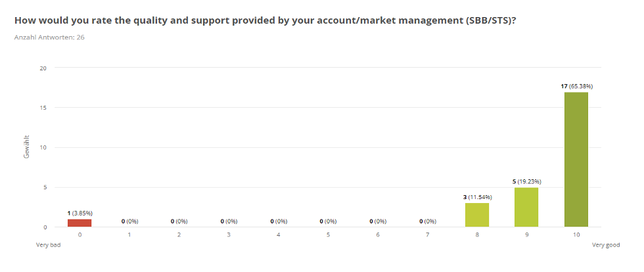The width and height of the screenshot is (644, 272).
Task: Click the Very good axis label
Action: coord(606,245)
